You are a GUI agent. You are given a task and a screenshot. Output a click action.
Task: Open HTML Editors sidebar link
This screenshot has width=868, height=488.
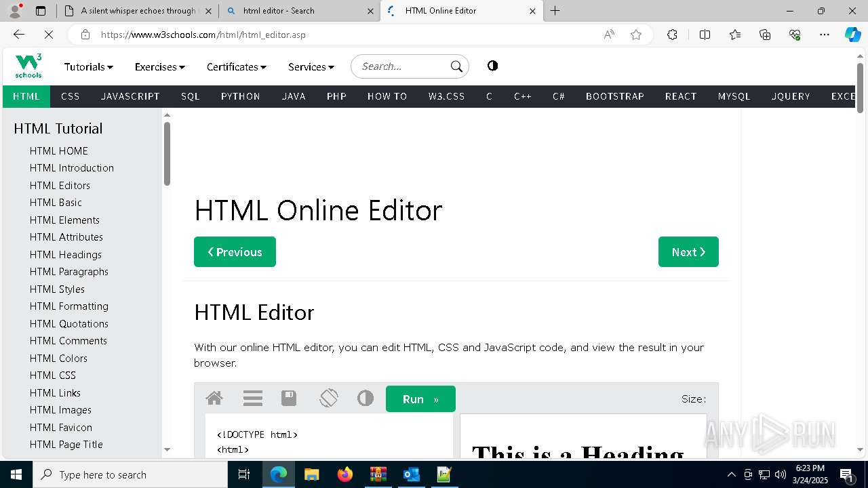[x=60, y=185]
